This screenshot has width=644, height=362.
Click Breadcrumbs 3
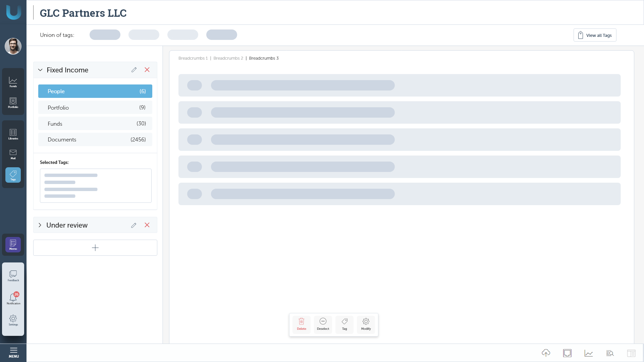(264, 58)
